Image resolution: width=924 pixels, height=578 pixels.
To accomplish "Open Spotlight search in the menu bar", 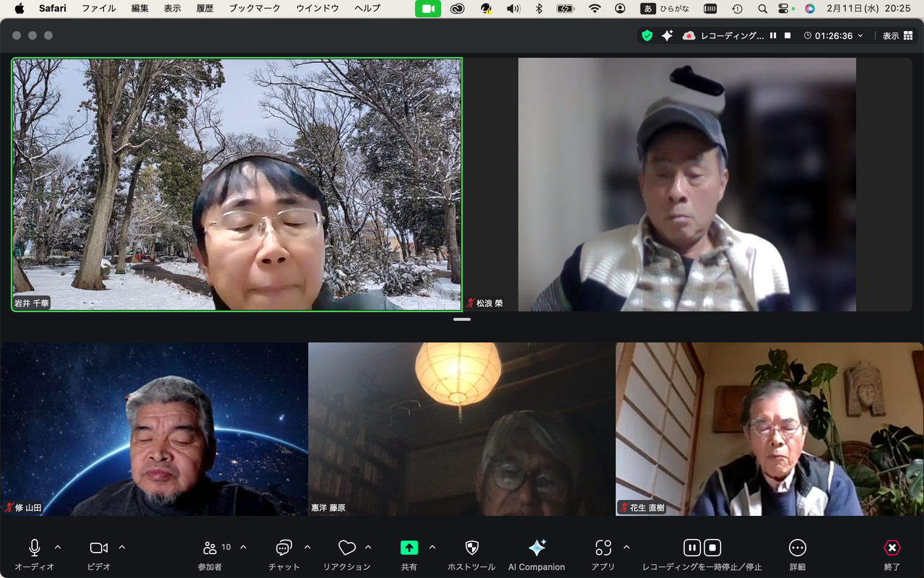I will (762, 9).
